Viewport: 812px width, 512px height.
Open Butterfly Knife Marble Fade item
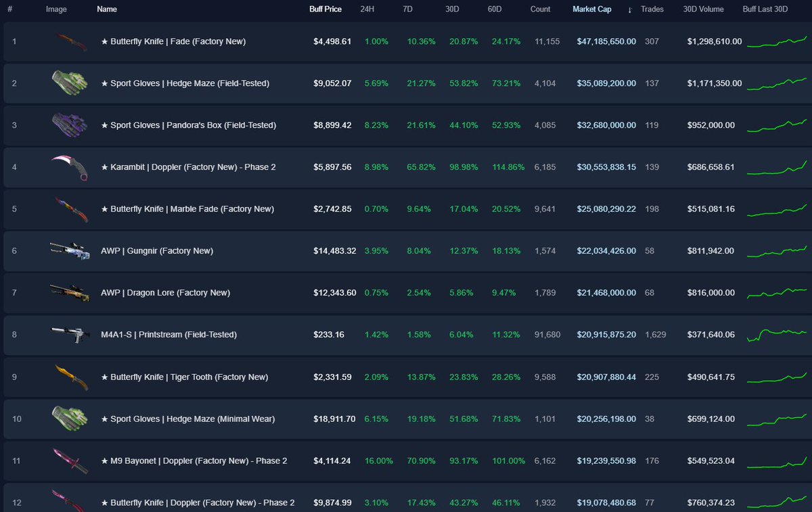point(187,209)
